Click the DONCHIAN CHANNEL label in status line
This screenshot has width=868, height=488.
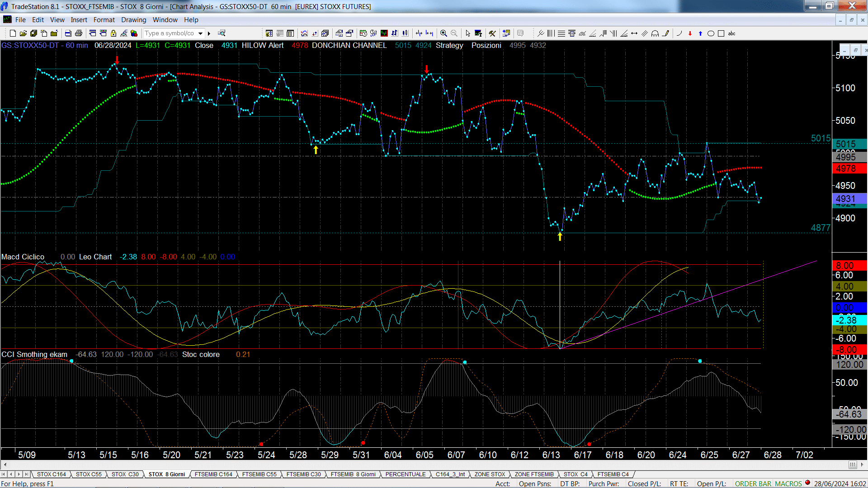pyautogui.click(x=349, y=45)
